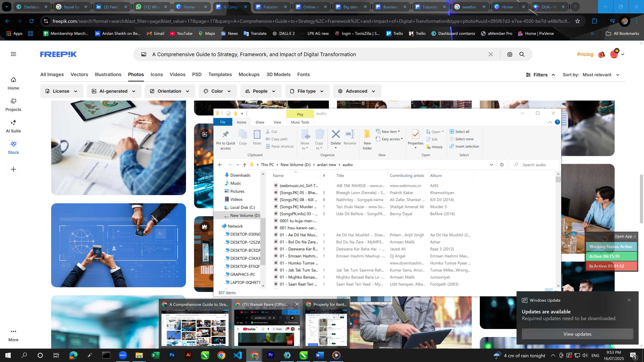Open the Property for Rent taskbar preview thumbnail
The width and height of the screenshot is (644, 362).
click(326, 324)
